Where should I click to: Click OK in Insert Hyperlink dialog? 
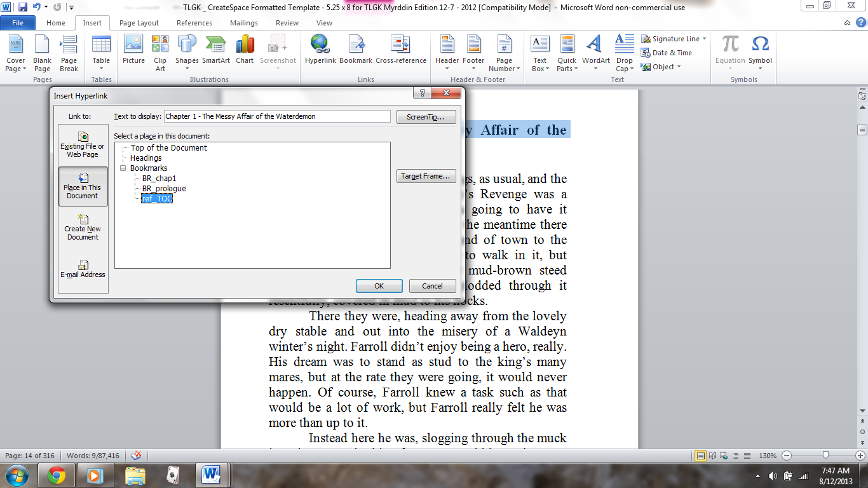pos(379,286)
